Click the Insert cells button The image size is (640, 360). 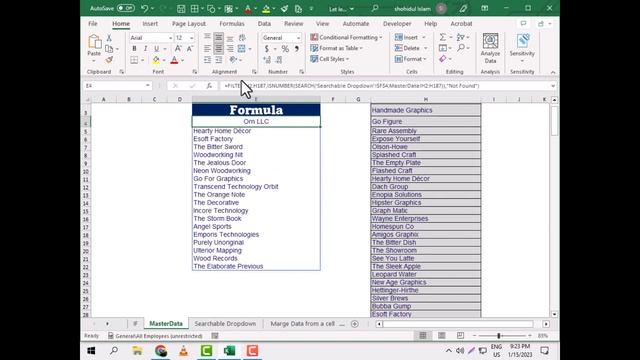(407, 37)
